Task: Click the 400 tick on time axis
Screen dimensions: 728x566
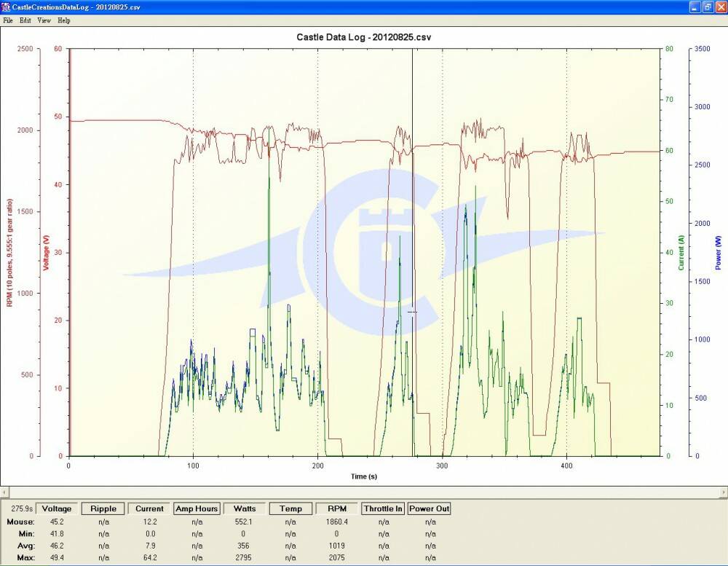Action: click(566, 465)
